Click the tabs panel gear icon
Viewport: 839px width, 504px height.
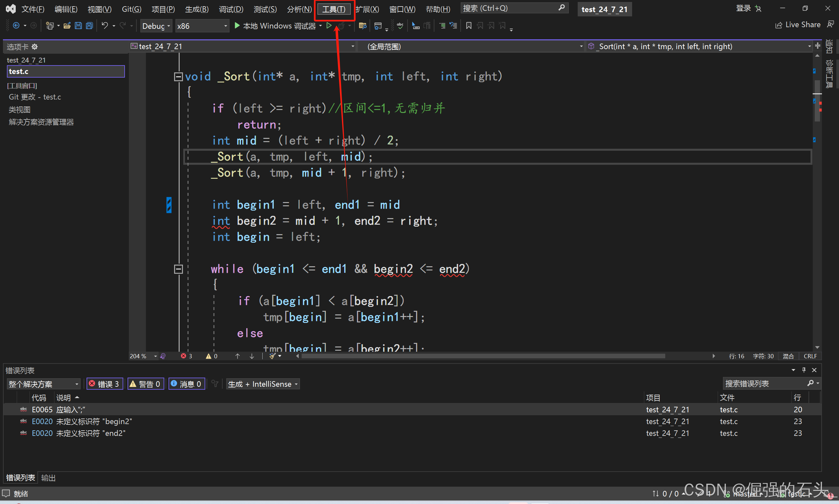(35, 47)
